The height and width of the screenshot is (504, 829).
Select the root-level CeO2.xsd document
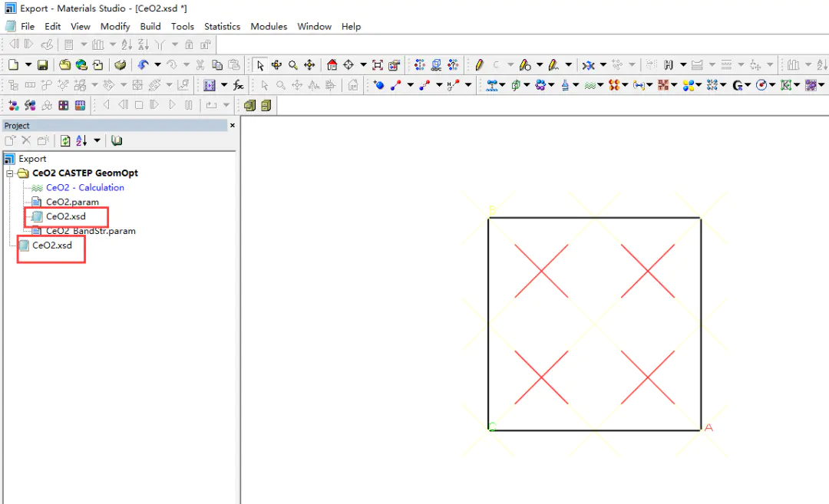52,245
